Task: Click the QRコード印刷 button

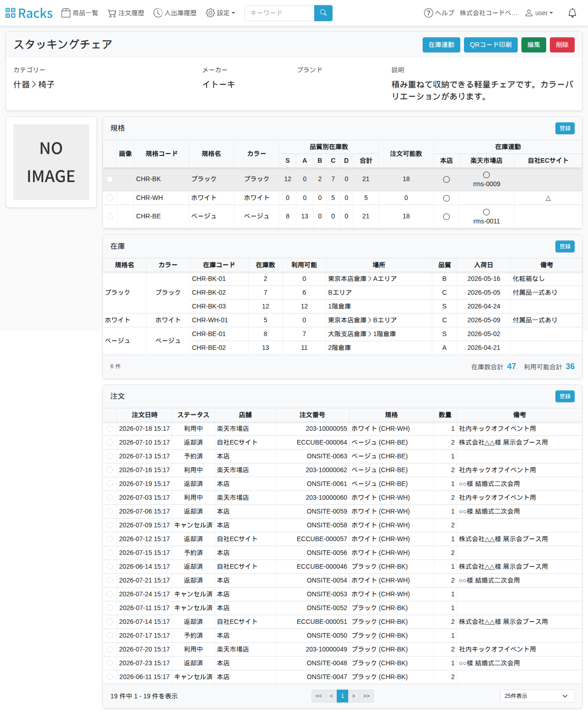Action: tap(491, 45)
